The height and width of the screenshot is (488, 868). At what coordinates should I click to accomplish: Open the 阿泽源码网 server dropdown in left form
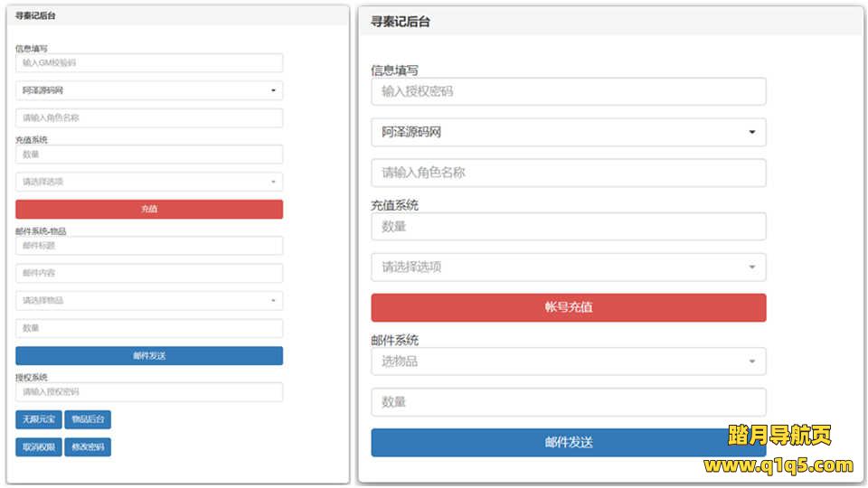pyautogui.click(x=149, y=90)
